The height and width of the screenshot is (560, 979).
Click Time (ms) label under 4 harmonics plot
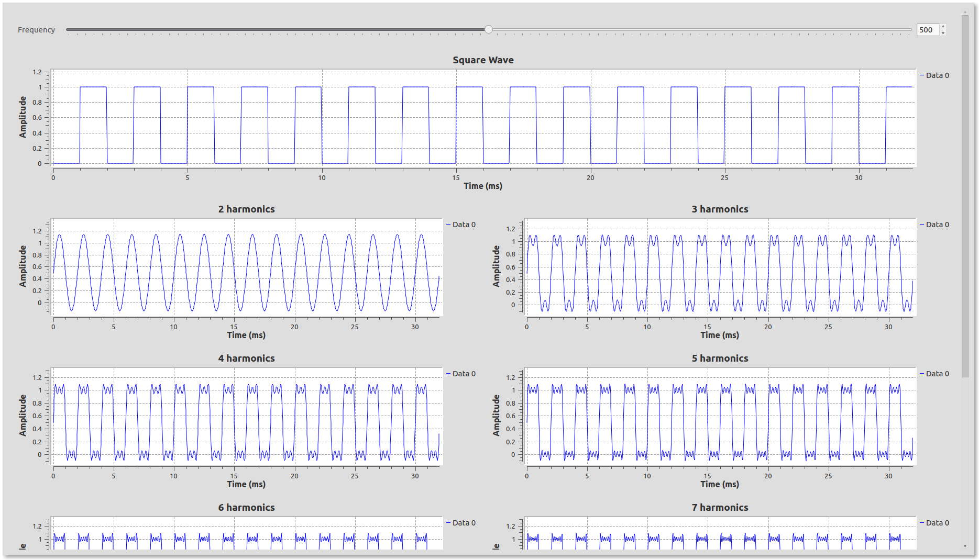[246, 484]
